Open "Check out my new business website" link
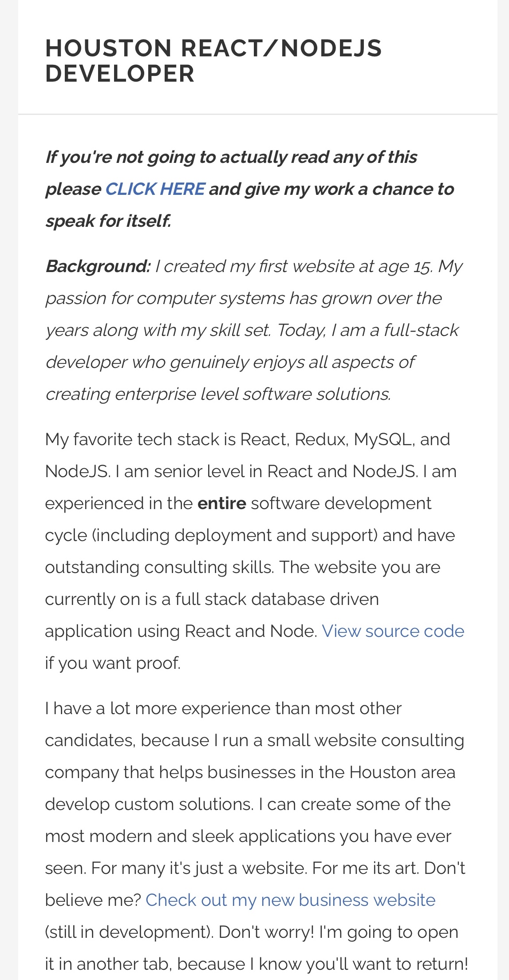The image size is (509, 980). tap(290, 900)
